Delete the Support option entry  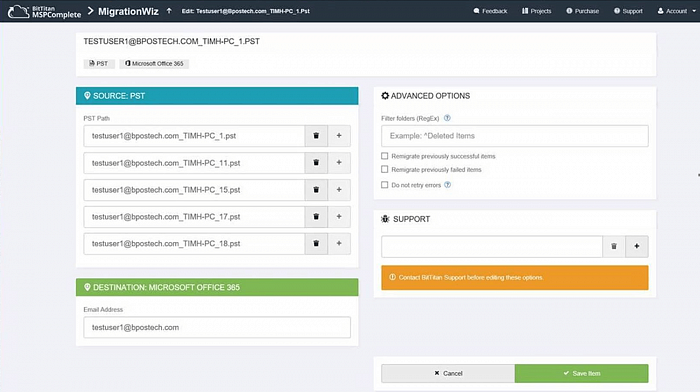[x=614, y=246]
